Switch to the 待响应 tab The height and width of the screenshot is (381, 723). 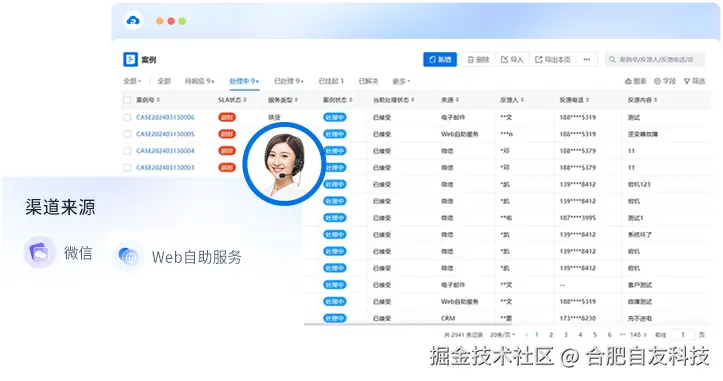click(x=200, y=81)
